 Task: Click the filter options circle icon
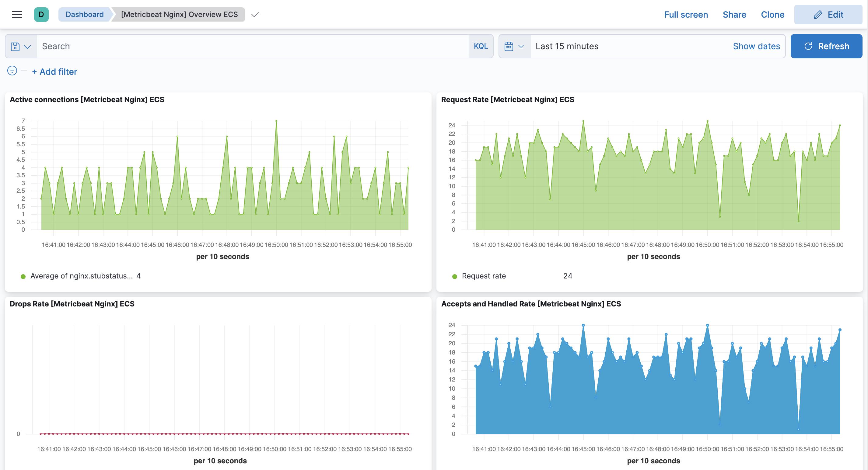point(12,71)
